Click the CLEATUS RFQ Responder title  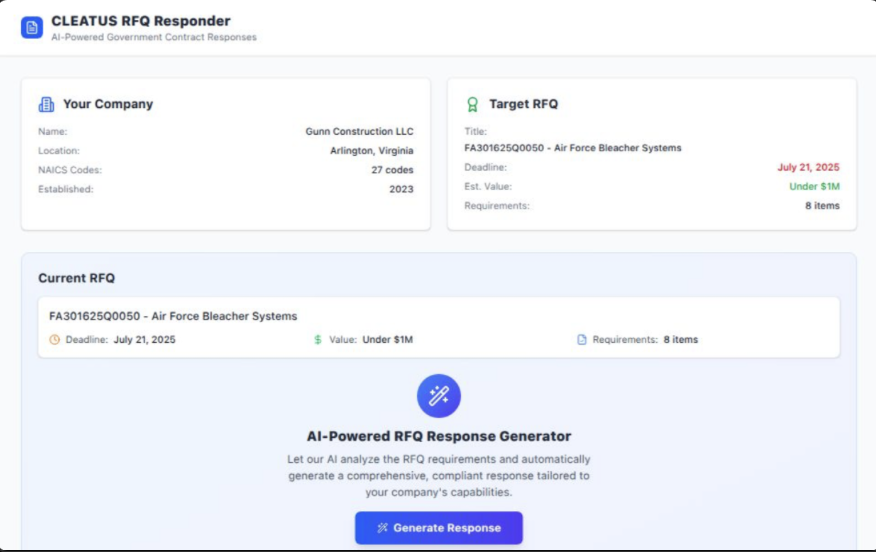[x=141, y=21]
